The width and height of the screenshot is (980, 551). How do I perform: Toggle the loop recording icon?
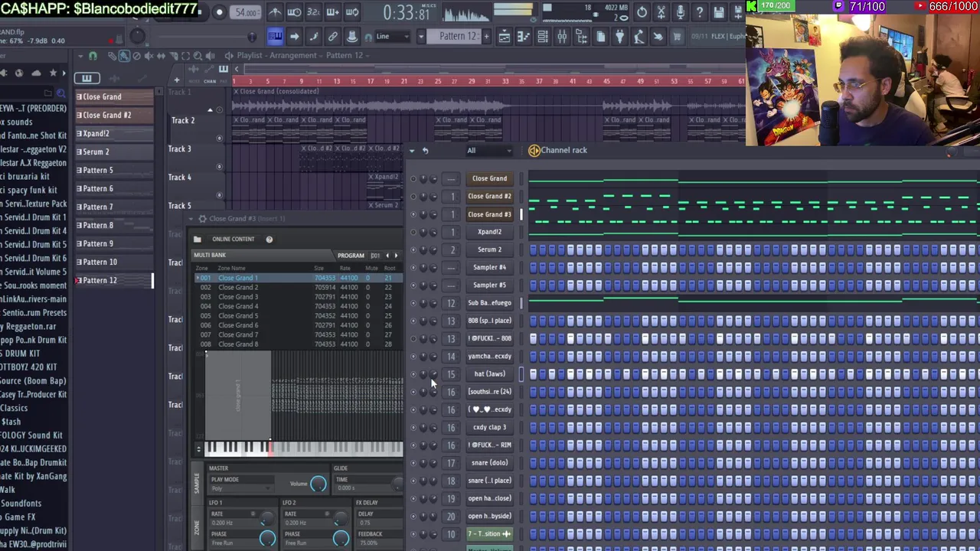352,12
